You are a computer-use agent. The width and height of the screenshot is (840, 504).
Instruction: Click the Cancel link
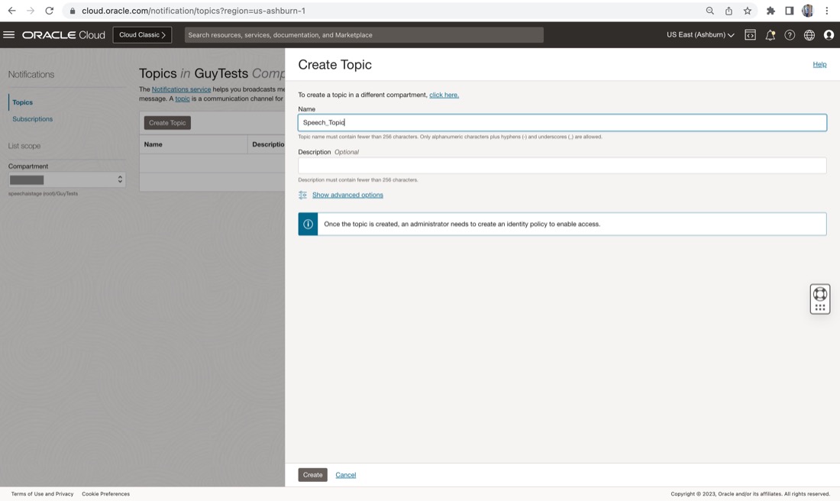[x=345, y=475]
